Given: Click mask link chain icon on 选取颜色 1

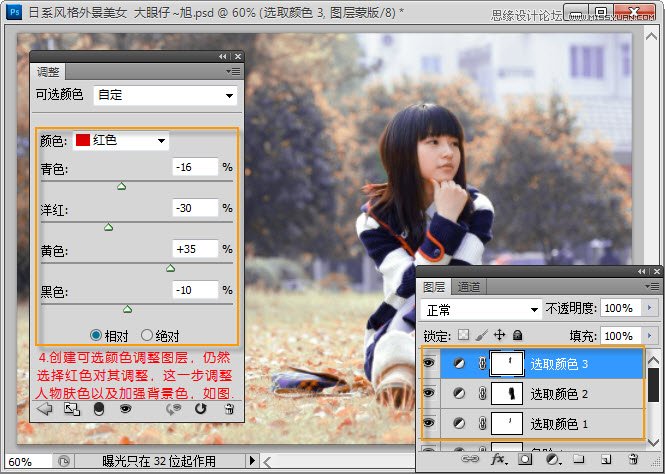Looking at the screenshot, I should coord(482,423).
